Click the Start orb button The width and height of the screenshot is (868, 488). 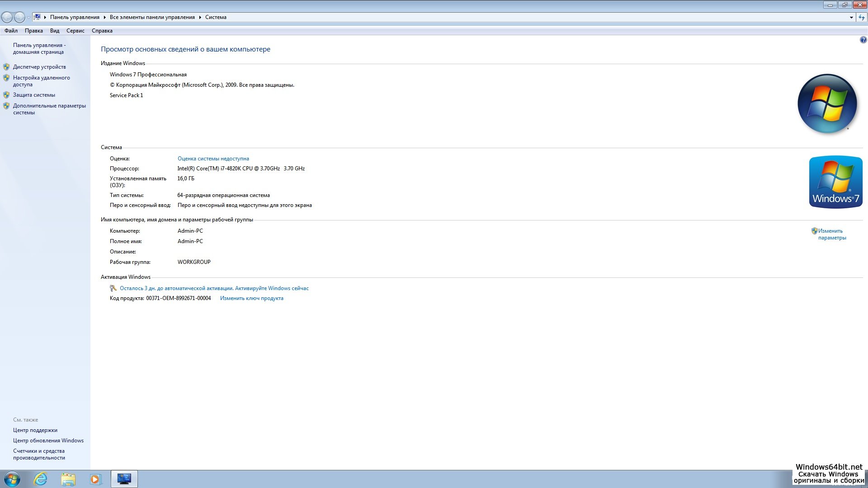[12, 479]
